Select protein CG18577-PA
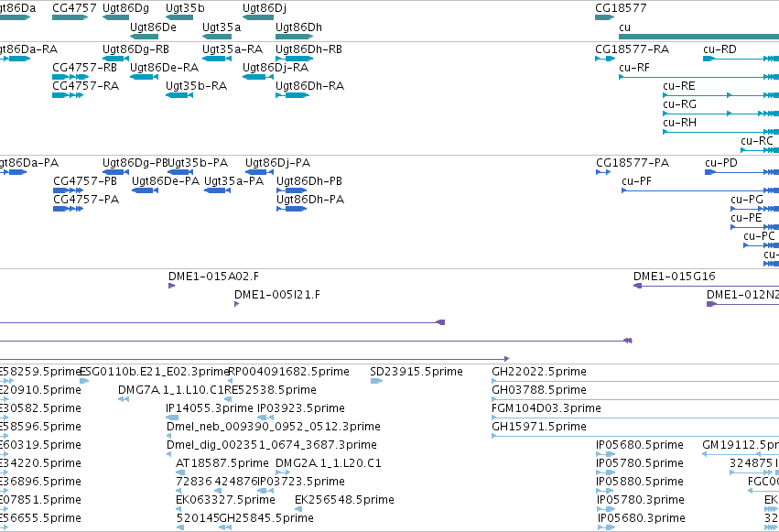Screen dimensions: 779x532 tap(603, 172)
